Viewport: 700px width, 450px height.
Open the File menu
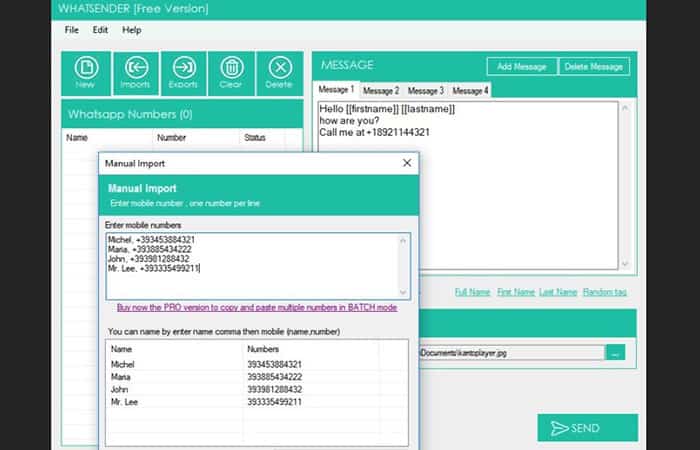pos(71,30)
